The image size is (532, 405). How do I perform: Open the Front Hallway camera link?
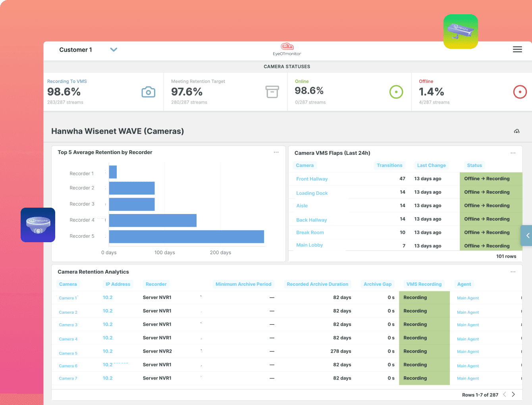coord(312,179)
